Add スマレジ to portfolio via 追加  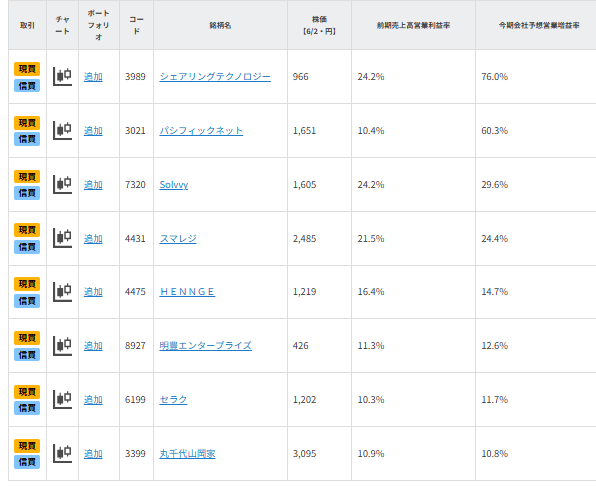pyautogui.click(x=93, y=239)
